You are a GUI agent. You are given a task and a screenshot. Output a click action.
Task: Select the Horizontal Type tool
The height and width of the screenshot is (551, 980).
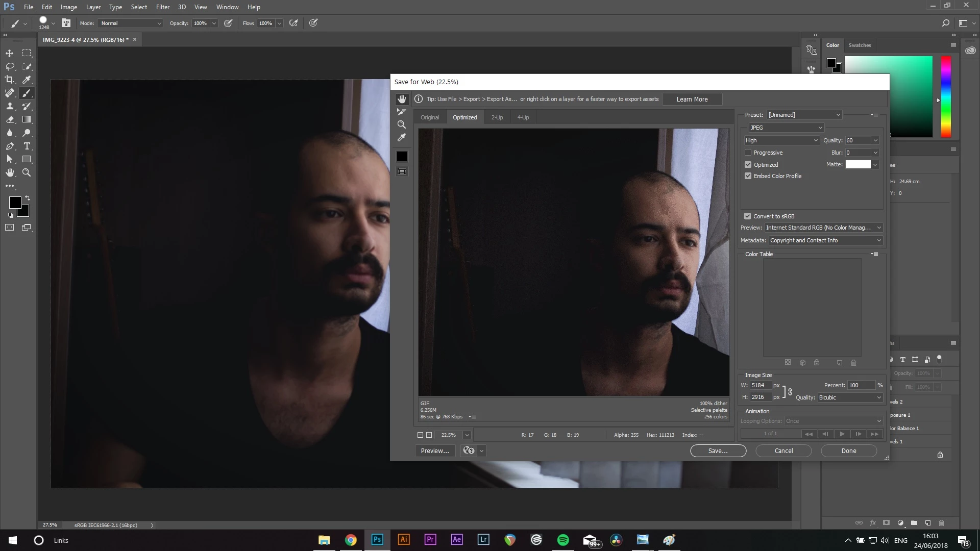click(27, 146)
